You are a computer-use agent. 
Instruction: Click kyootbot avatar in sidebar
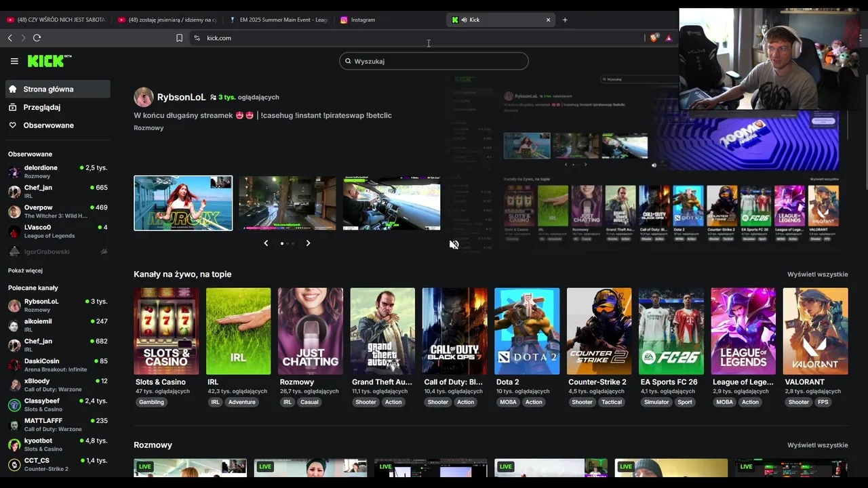click(14, 445)
